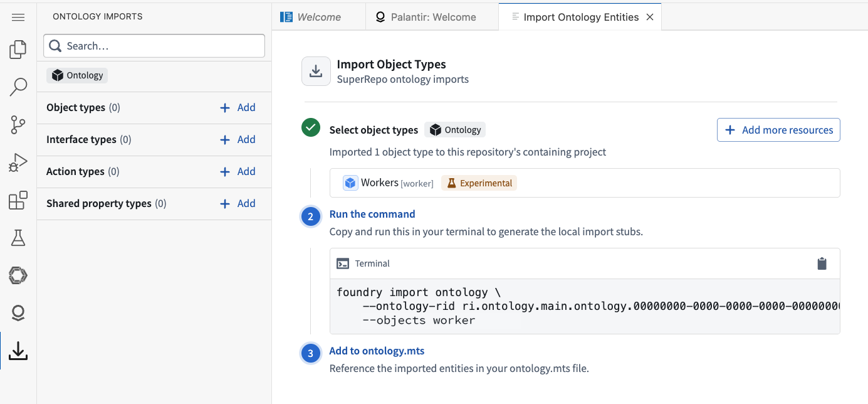Image resolution: width=868 pixels, height=404 pixels.
Task: Open the Run and Debug icon
Action: [18, 162]
